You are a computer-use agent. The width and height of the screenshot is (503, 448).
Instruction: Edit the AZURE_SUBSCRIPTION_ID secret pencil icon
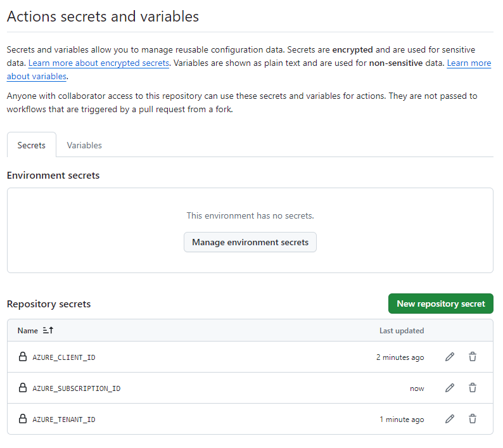click(x=450, y=388)
